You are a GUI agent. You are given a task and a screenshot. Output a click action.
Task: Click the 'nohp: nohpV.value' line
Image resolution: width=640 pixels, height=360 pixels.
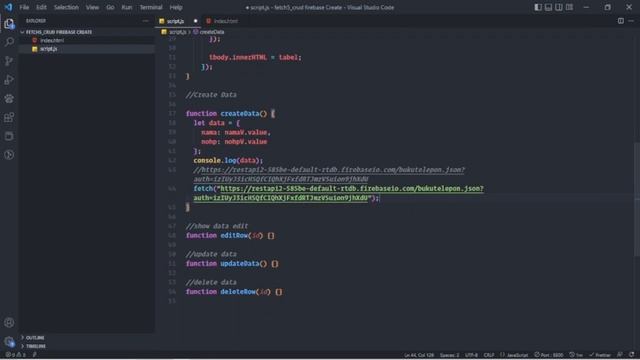coord(234,142)
